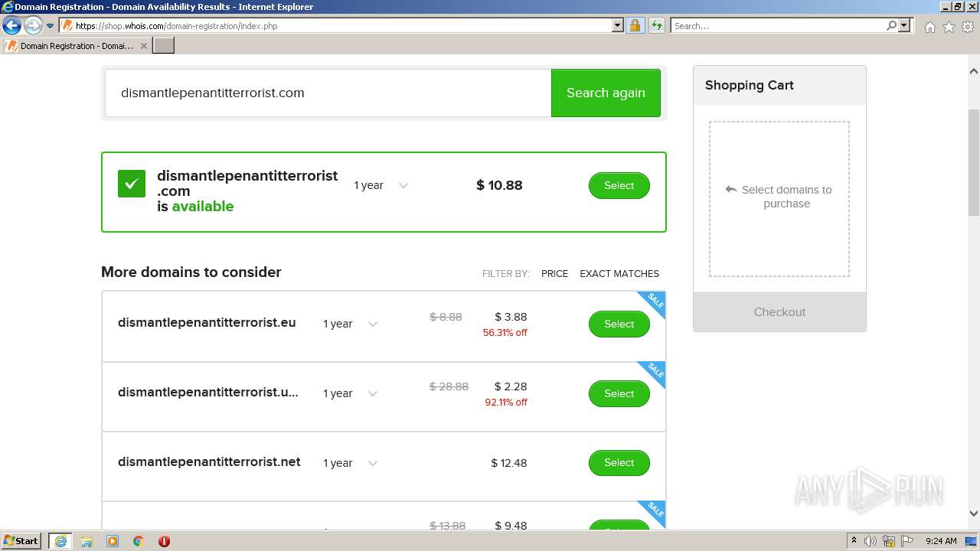Click the domain search input field
980x551 pixels.
coord(328,93)
